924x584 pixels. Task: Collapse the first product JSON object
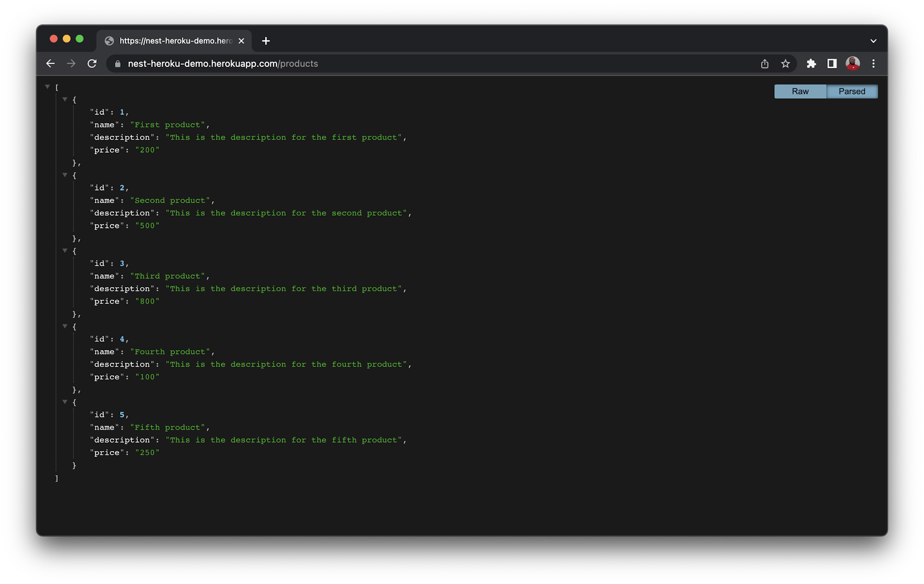65,99
